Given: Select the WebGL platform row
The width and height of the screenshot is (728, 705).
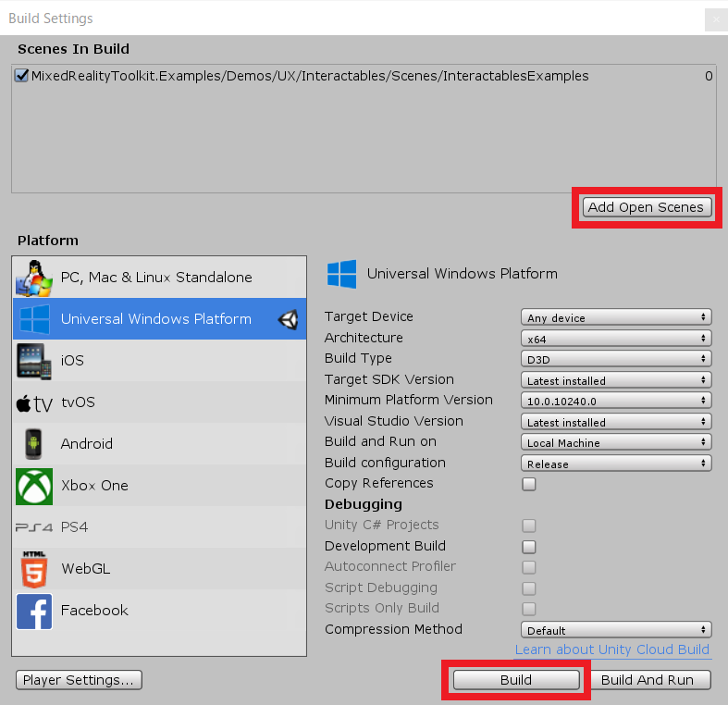Looking at the screenshot, I should (x=159, y=568).
